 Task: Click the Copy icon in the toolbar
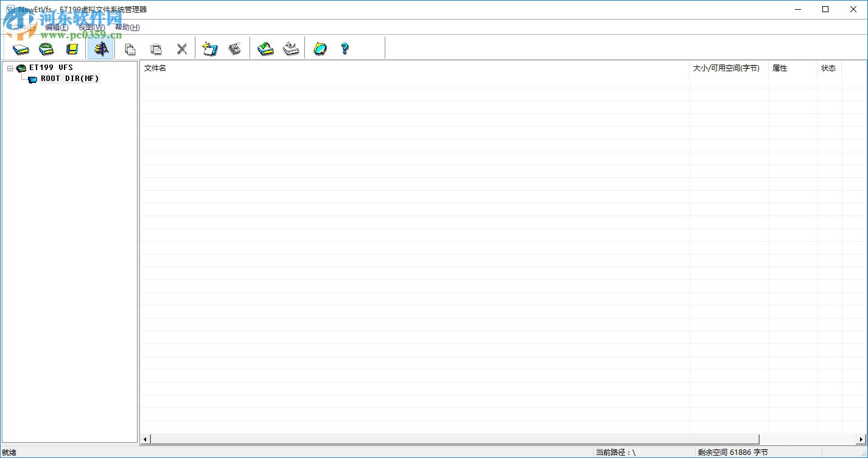tap(130, 49)
